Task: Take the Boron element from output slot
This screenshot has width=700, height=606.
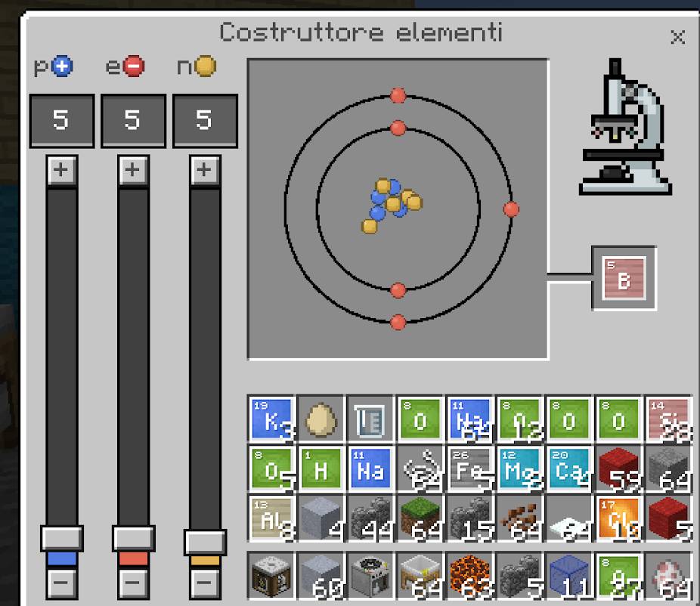Action: point(624,277)
